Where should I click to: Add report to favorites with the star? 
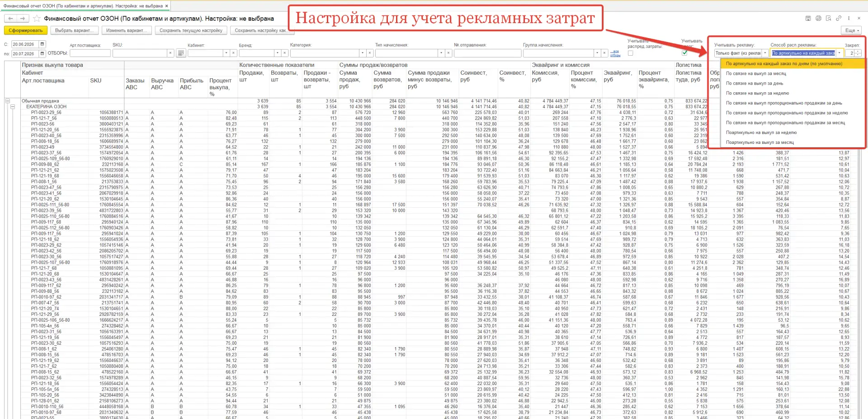37,19
